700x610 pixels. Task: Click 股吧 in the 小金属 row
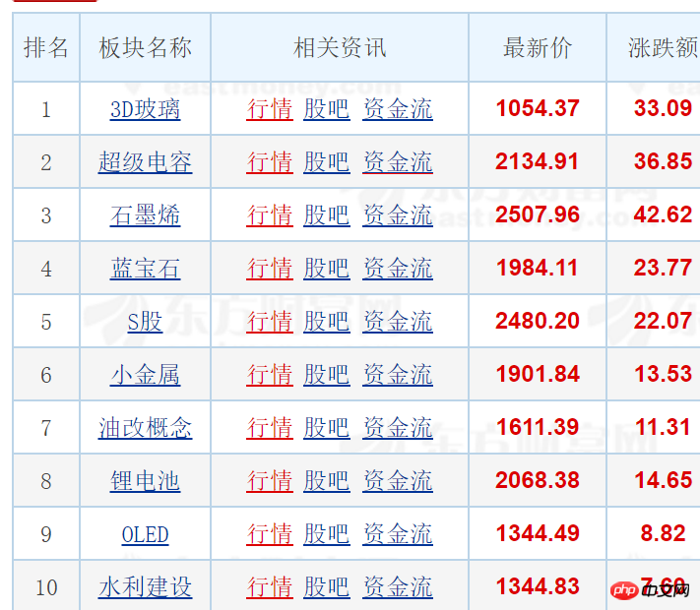[x=326, y=375]
